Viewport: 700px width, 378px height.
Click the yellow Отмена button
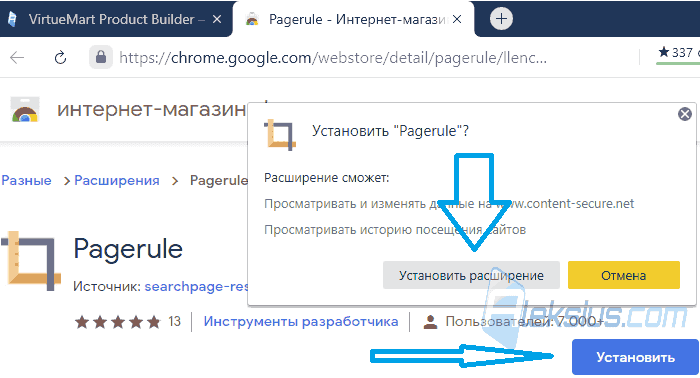[624, 275]
